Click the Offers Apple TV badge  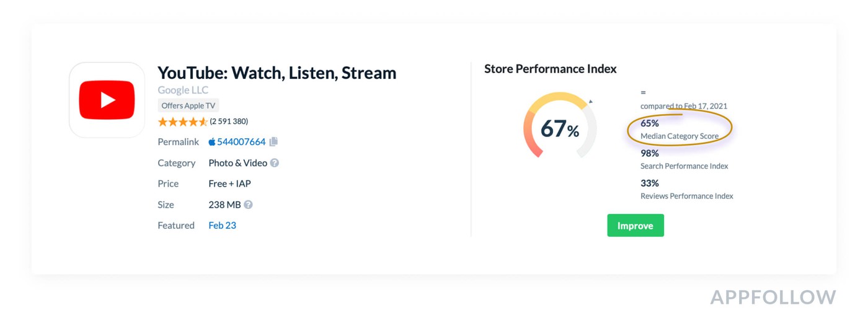coord(188,105)
